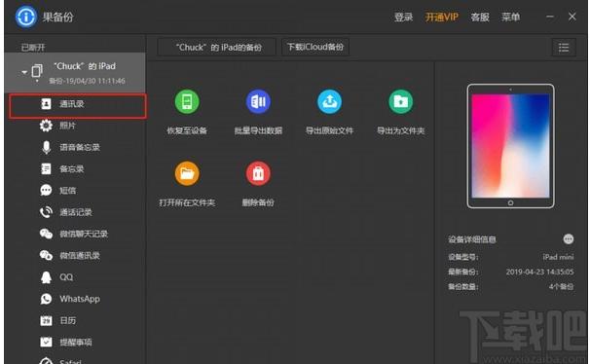The height and width of the screenshot is (364, 590).
Task: Select the QQ penguin icon
Action: click(x=46, y=277)
